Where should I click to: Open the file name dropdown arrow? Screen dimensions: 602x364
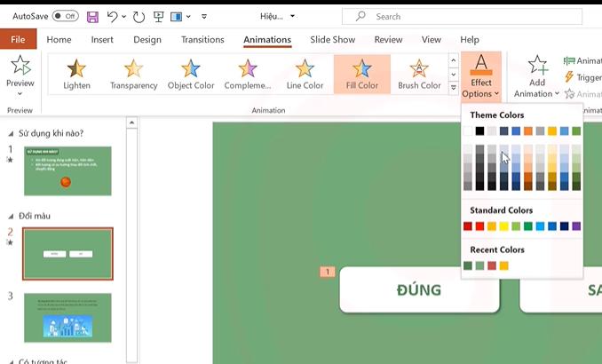pyautogui.click(x=292, y=16)
